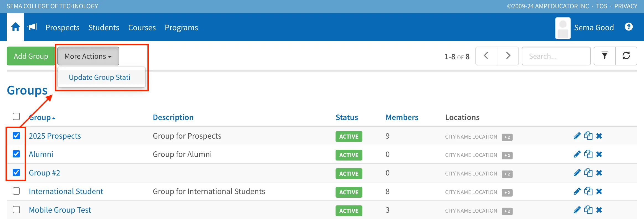
Task: Choose Update Group Stati from menu
Action: point(100,77)
